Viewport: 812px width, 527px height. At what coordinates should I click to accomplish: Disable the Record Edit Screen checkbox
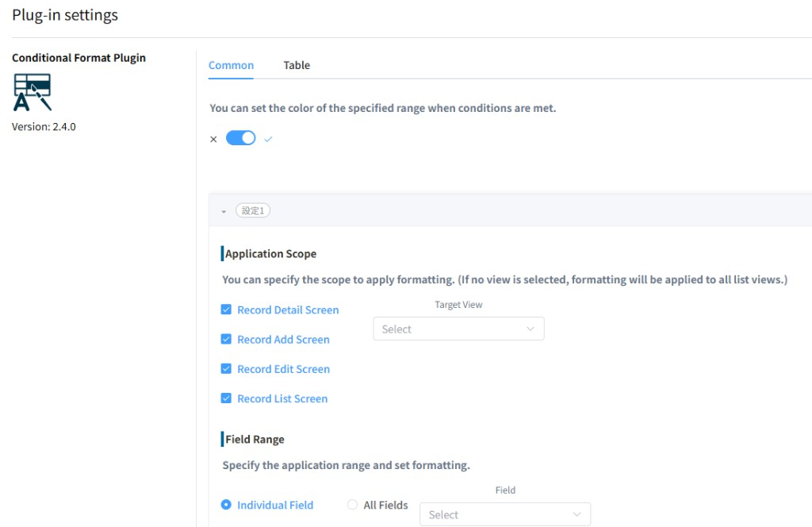pyautogui.click(x=226, y=369)
